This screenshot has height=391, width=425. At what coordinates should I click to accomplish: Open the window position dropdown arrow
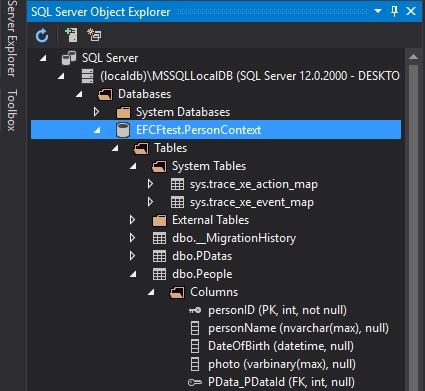coord(378,11)
